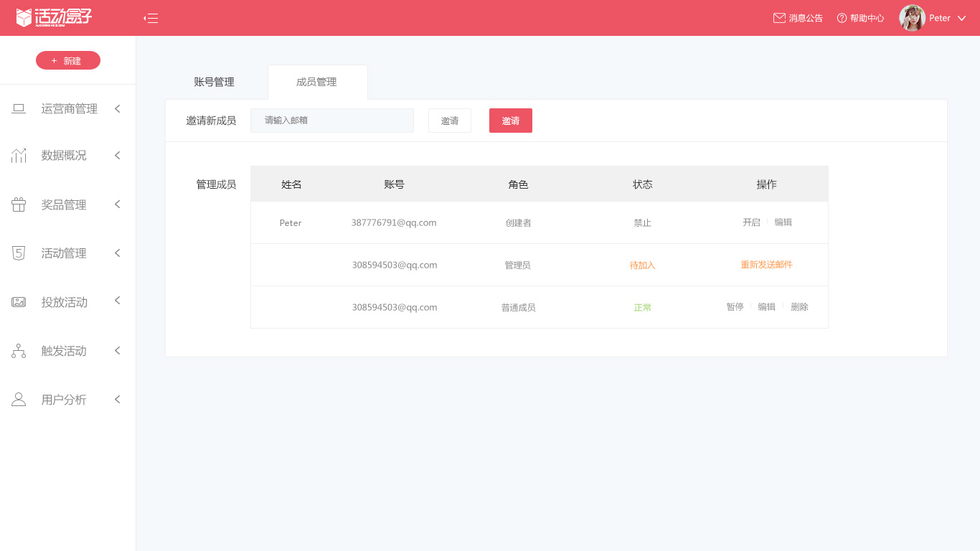The image size is (980, 551).
Task: Click the 姓名 column header
Action: (291, 184)
